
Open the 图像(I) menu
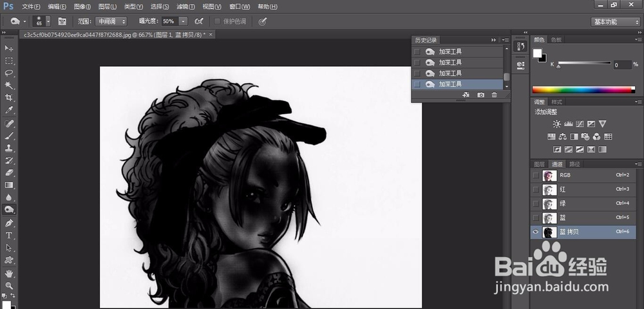click(x=82, y=6)
